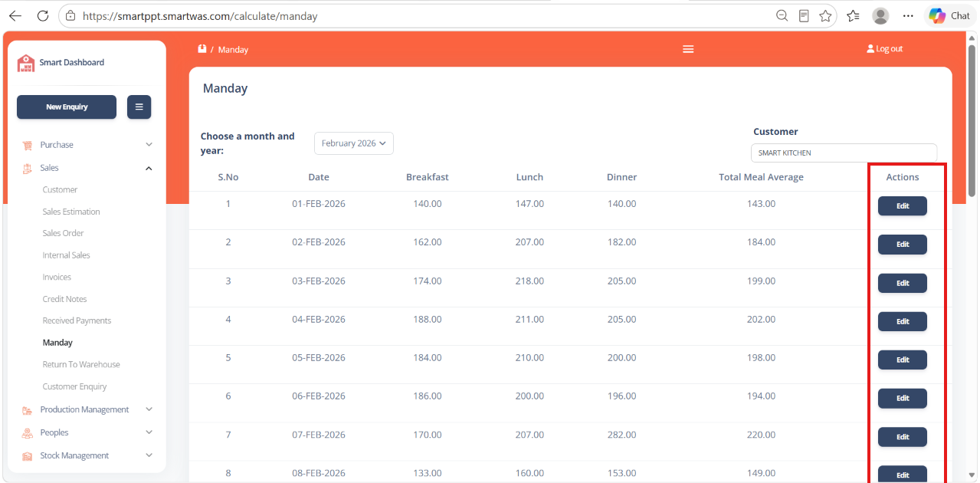Image resolution: width=980 pixels, height=483 pixels.
Task: Open Customer Enquiry in sidebar
Action: tap(74, 386)
